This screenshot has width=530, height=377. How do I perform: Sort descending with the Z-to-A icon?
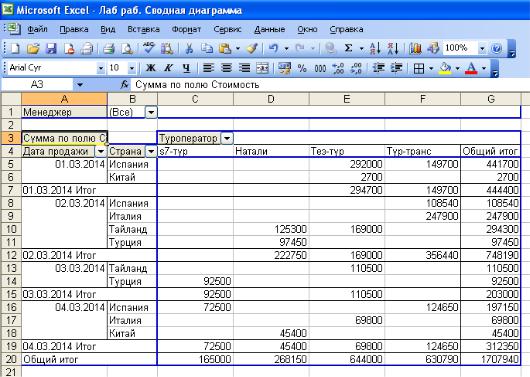[393, 49]
